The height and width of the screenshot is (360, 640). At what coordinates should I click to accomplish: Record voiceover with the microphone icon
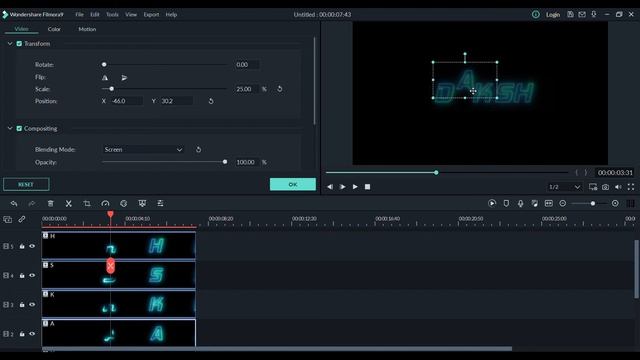point(520,203)
